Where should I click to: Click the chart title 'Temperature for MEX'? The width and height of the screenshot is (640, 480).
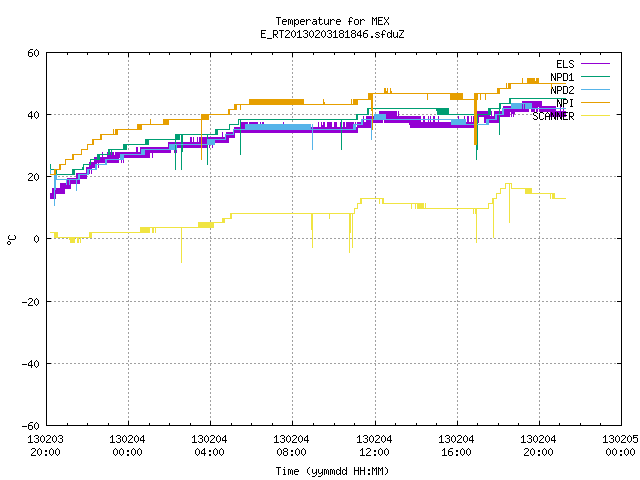pos(332,21)
